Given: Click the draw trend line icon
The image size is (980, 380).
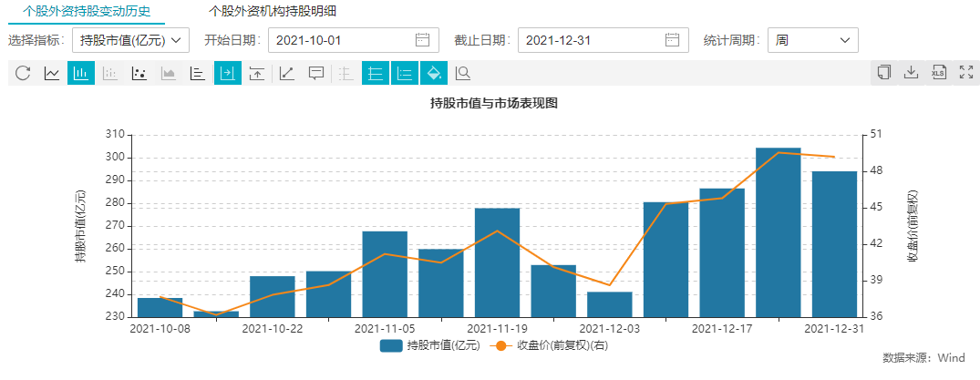Looking at the screenshot, I should click(286, 73).
